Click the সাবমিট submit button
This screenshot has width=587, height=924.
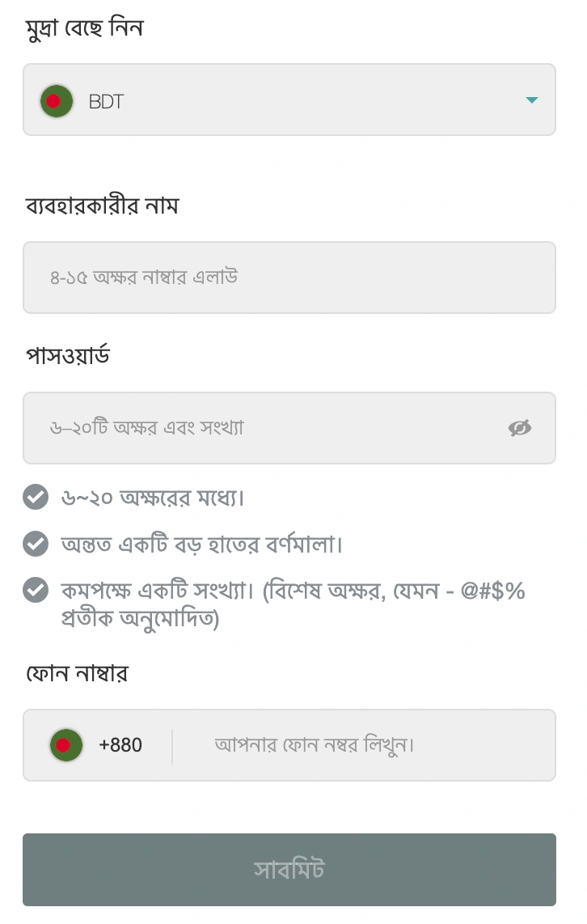(289, 870)
